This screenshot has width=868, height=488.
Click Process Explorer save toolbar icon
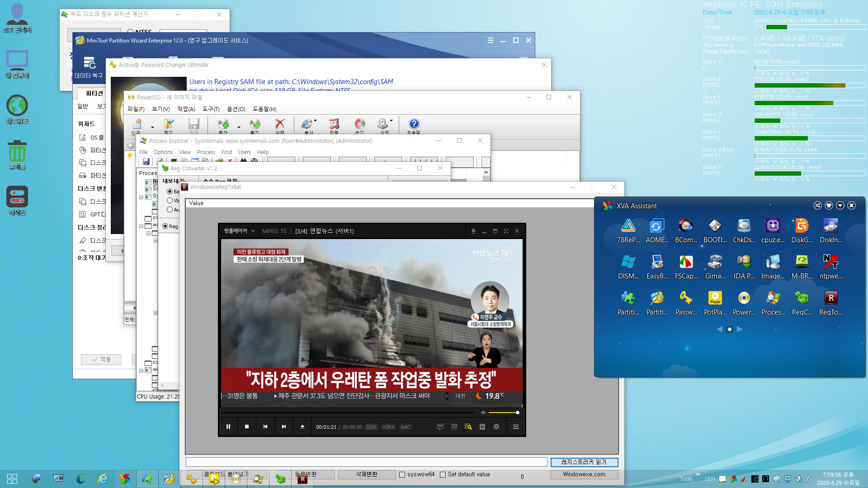[146, 161]
